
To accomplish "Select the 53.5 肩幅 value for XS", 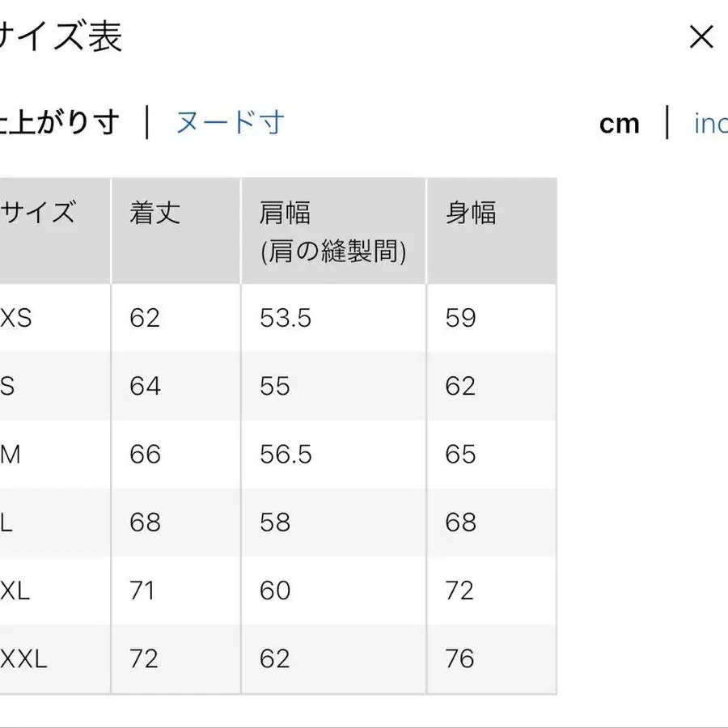I will coord(286,318).
